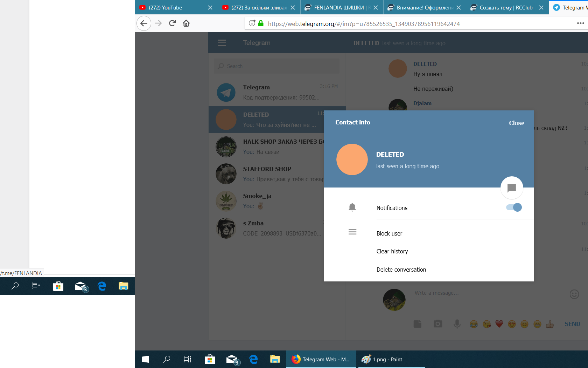This screenshot has width=588, height=368.
Task: Click the DELETED contact avatar in dialog
Action: (x=352, y=159)
